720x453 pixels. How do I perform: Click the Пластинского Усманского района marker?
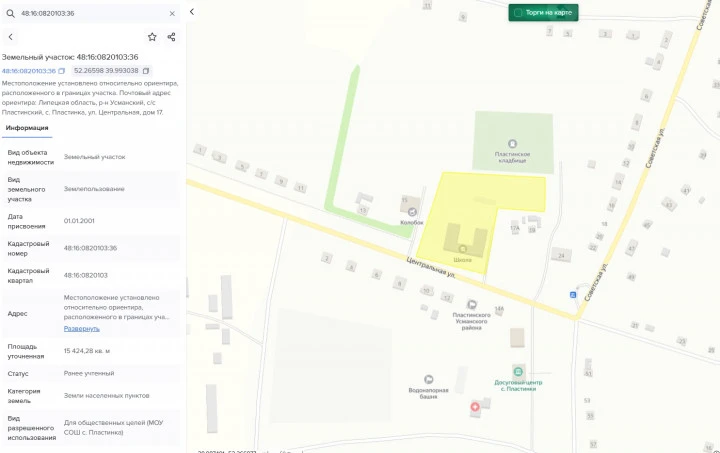pyautogui.click(x=472, y=304)
